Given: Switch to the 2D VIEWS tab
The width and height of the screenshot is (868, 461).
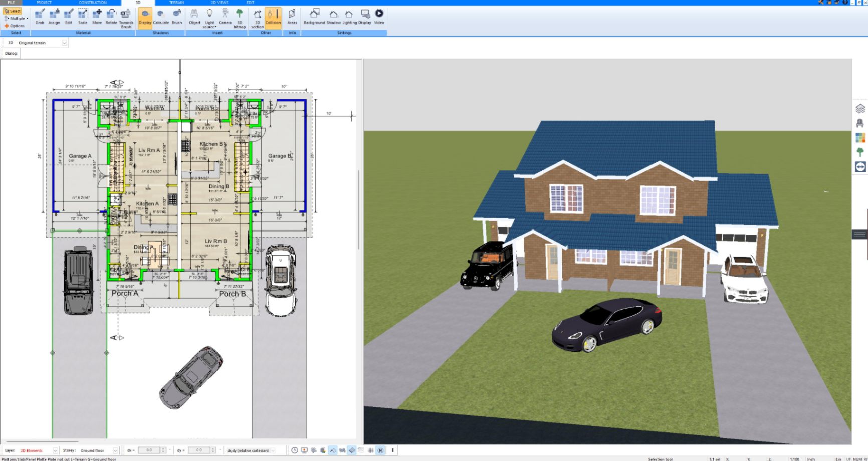Looking at the screenshot, I should [220, 3].
